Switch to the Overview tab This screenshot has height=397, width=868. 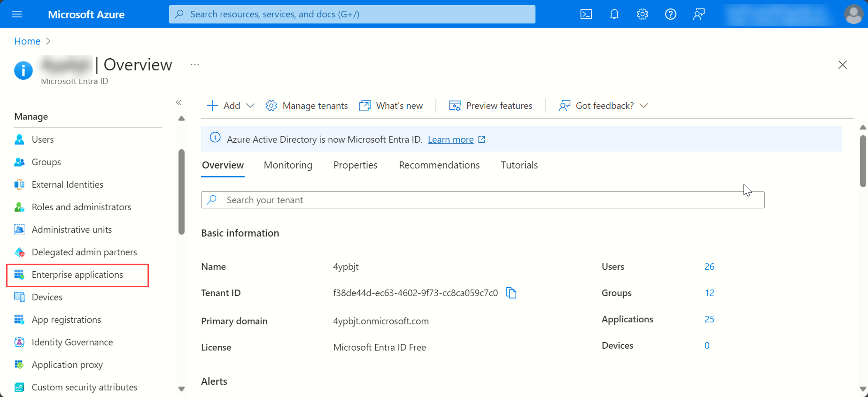point(223,165)
